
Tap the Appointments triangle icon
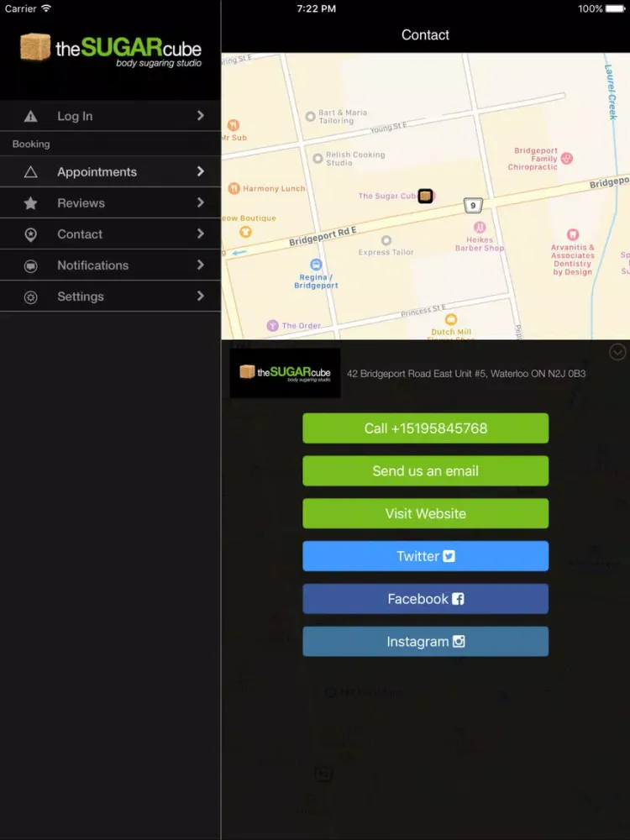coord(30,172)
